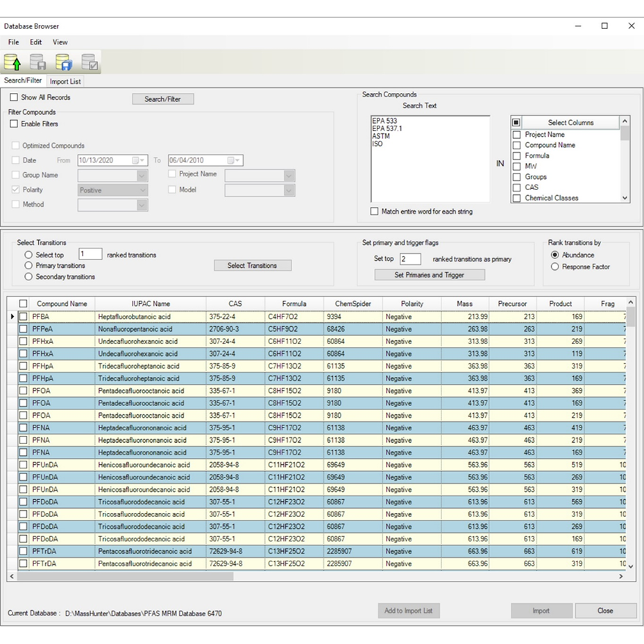Select the Response Factor radio button
This screenshot has width=644, height=644.
[x=554, y=266]
